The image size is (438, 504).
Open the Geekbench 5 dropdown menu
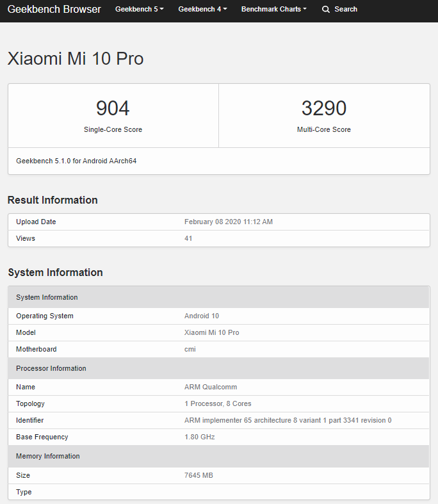tap(139, 10)
